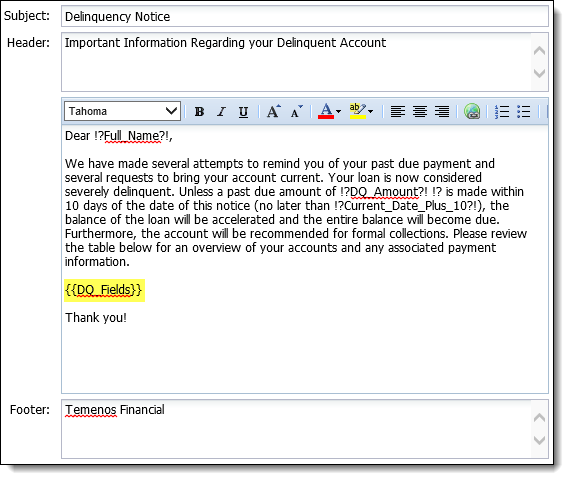Image resolution: width=569 pixels, height=480 pixels.
Task: Apply the yellow text highlight color
Action: (357, 111)
